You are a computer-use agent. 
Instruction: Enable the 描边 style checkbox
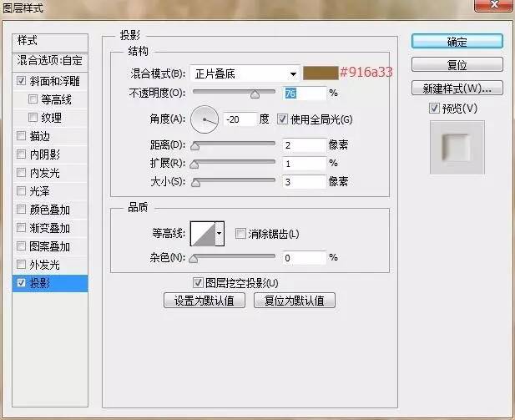(x=22, y=136)
